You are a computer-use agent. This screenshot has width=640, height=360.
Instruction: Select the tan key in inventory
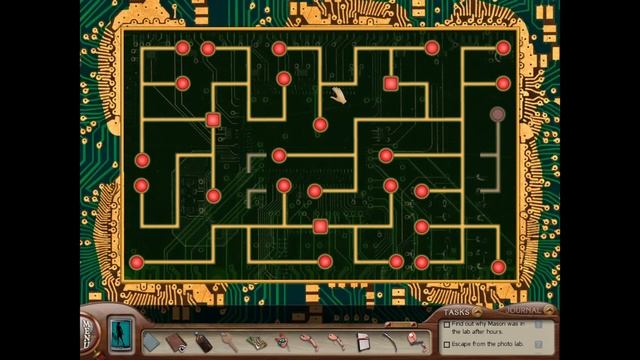point(229,342)
